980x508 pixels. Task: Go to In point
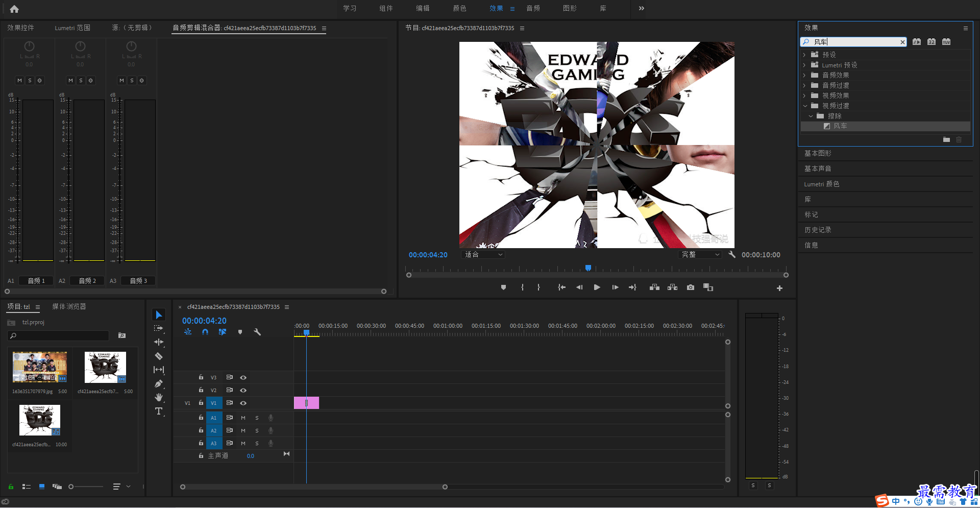(561, 287)
